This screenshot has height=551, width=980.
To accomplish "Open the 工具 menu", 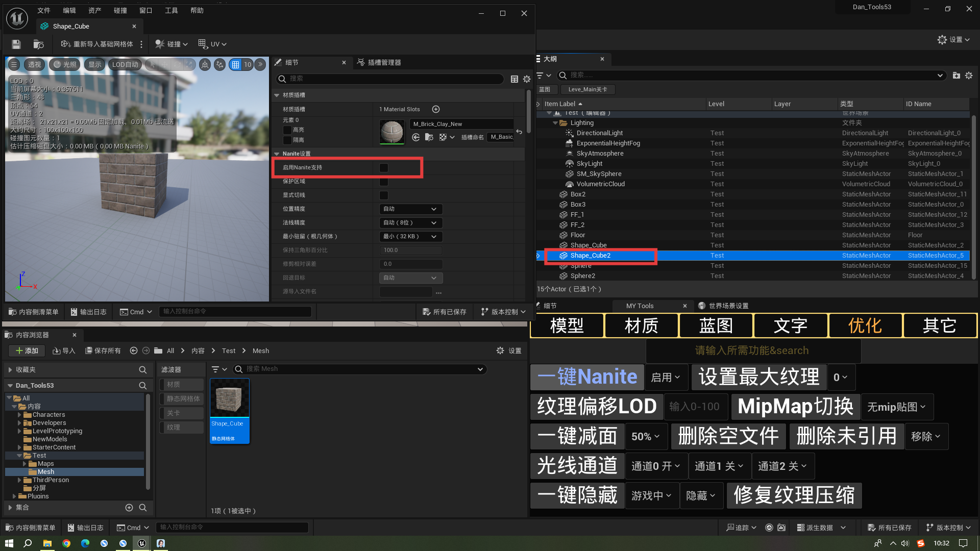I will (171, 10).
